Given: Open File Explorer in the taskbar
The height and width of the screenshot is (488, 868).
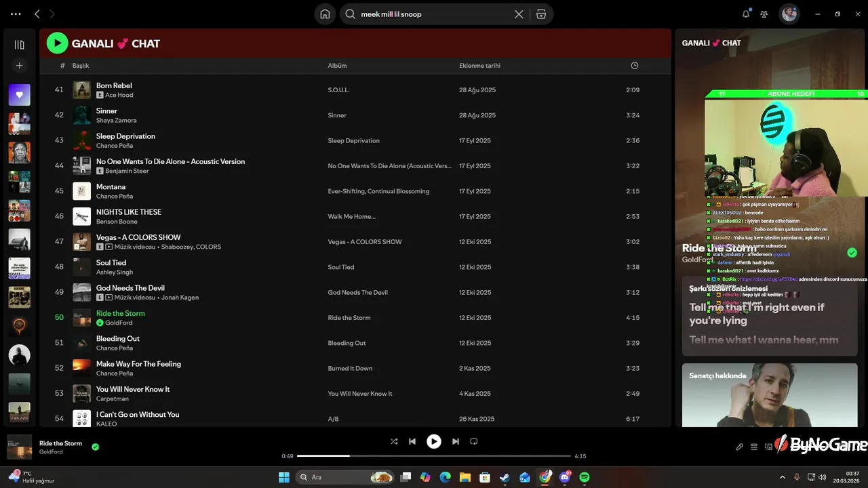Looking at the screenshot, I should pyautogui.click(x=465, y=477).
